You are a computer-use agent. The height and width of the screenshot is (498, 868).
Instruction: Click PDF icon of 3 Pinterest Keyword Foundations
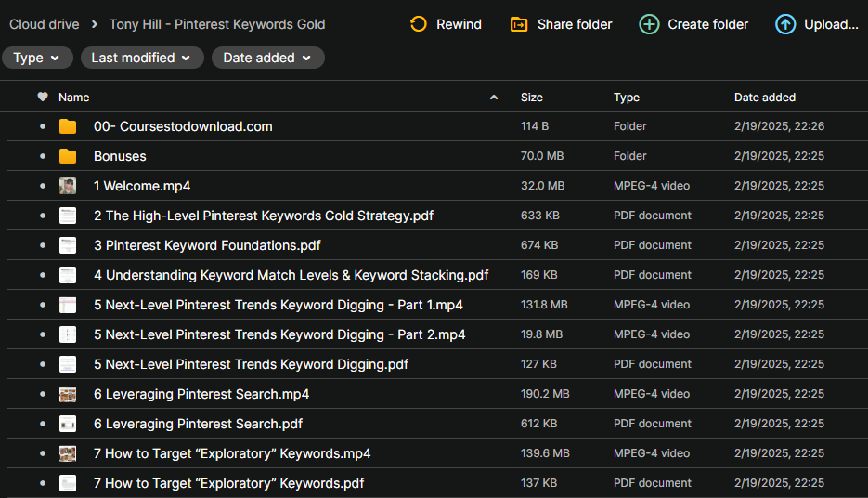68,245
